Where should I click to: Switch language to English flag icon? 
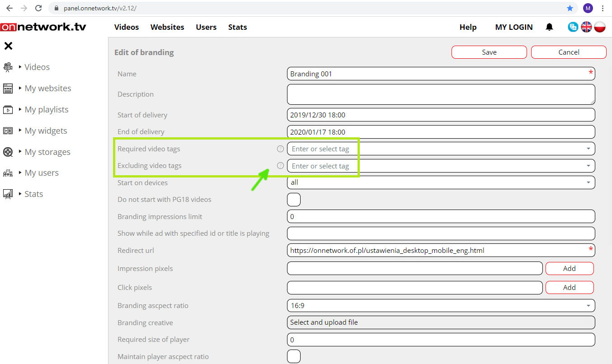click(586, 27)
